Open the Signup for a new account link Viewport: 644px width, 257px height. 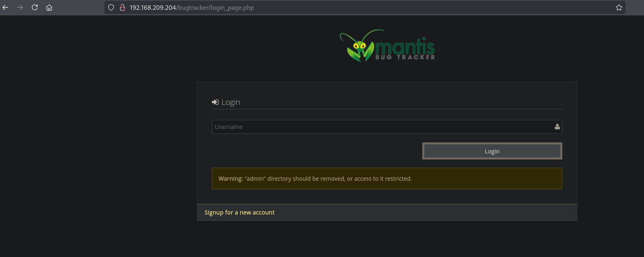239,213
